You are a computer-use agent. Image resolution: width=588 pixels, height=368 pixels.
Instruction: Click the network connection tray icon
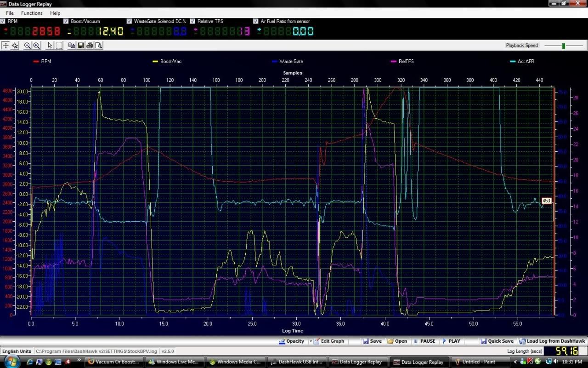click(549, 362)
